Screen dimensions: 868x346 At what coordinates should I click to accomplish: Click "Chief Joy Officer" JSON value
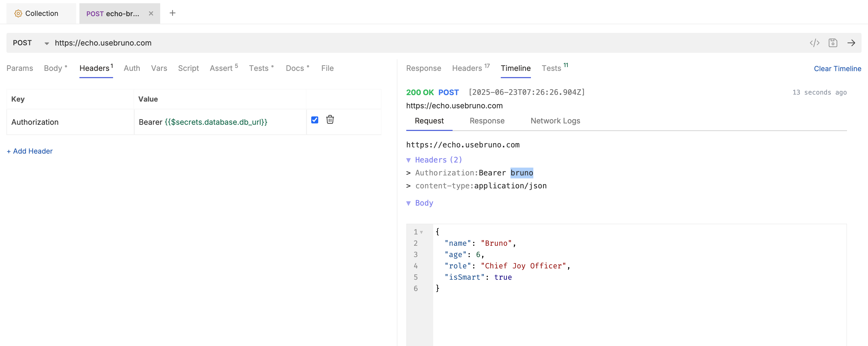click(523, 266)
